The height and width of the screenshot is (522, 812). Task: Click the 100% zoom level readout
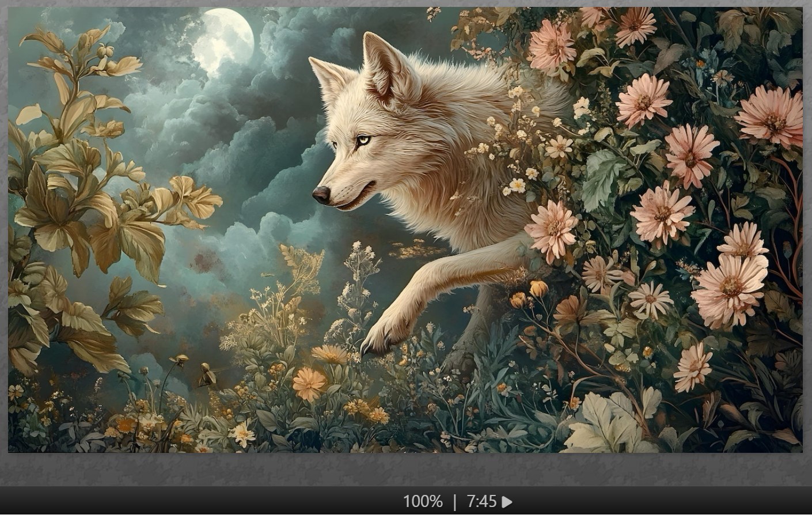click(423, 502)
